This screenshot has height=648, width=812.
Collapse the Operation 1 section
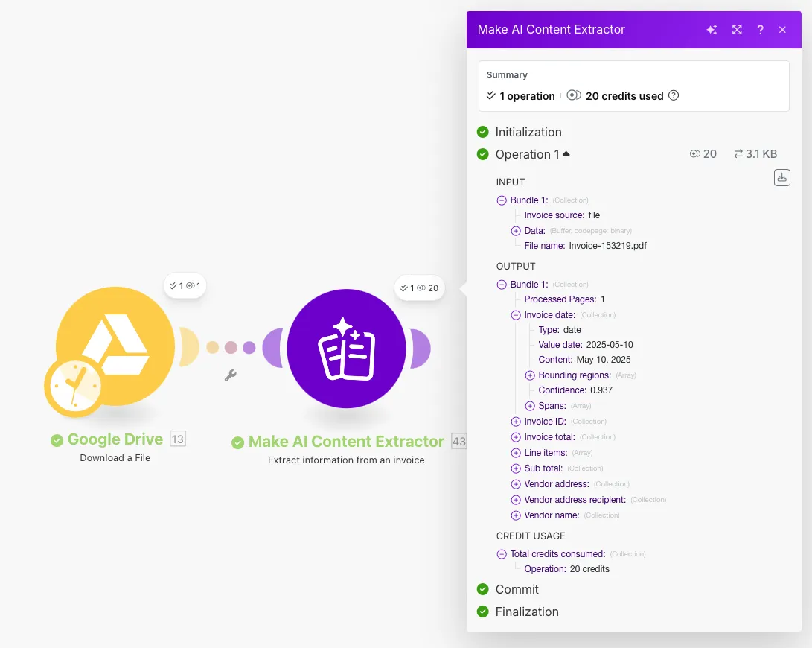pos(566,154)
